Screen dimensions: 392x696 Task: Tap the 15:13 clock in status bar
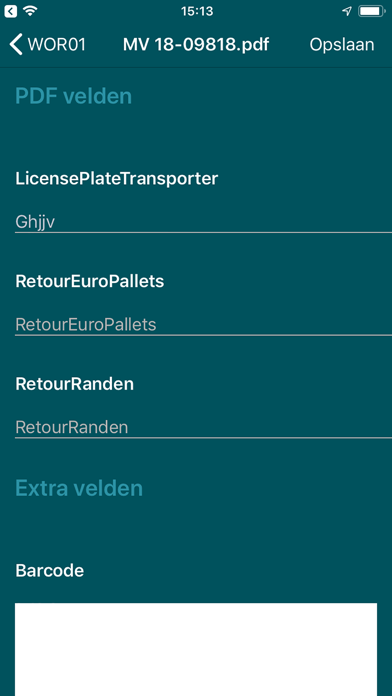click(197, 11)
